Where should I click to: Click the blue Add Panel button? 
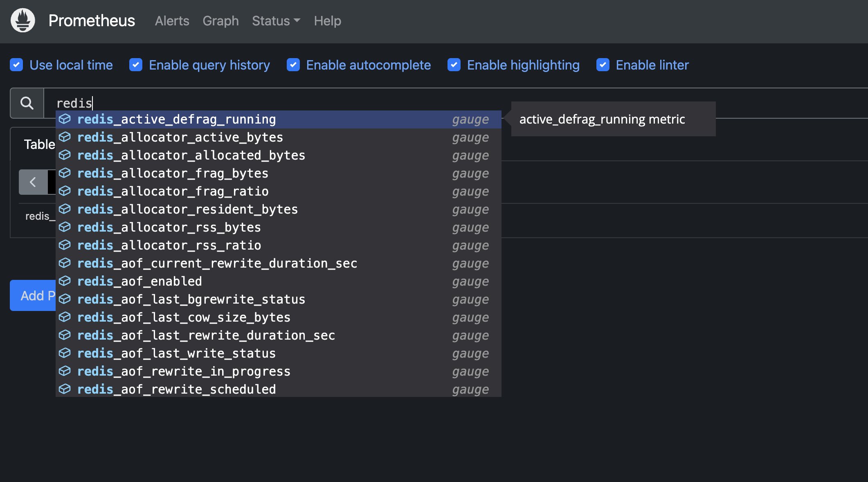click(x=33, y=295)
